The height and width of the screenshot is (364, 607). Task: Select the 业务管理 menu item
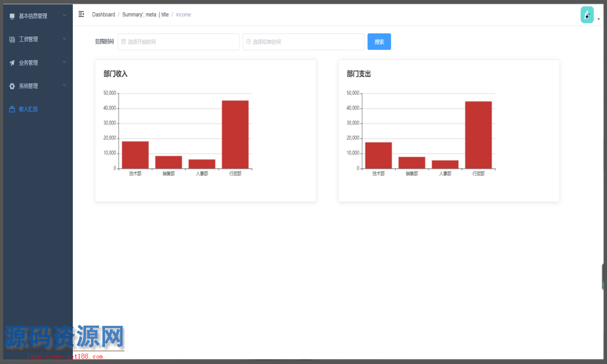point(29,62)
